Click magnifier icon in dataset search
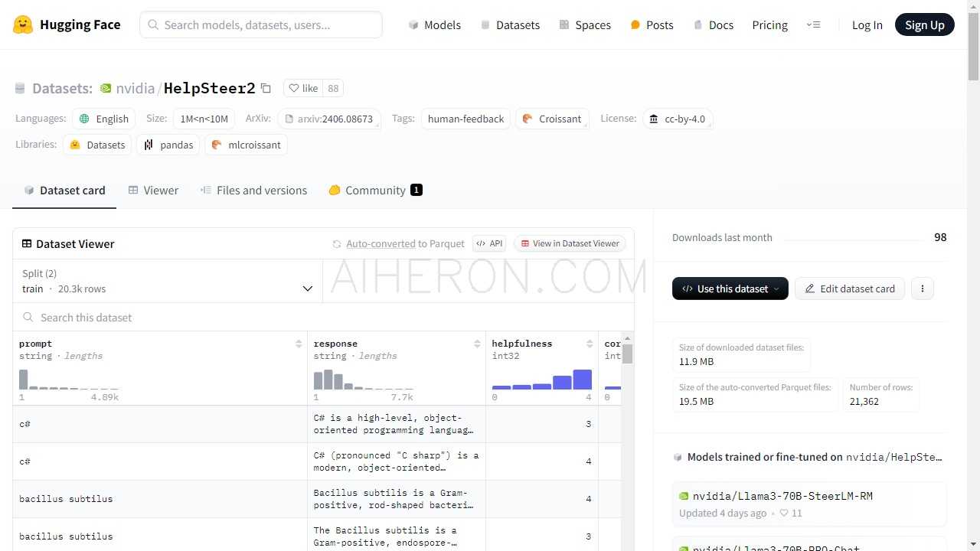The height and width of the screenshot is (551, 980). [28, 317]
